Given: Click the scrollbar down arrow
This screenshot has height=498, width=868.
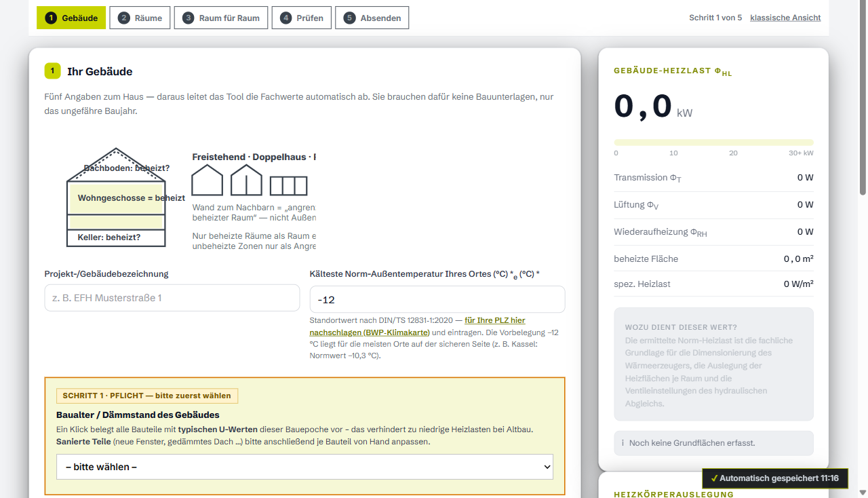Looking at the screenshot, I should [x=863, y=493].
